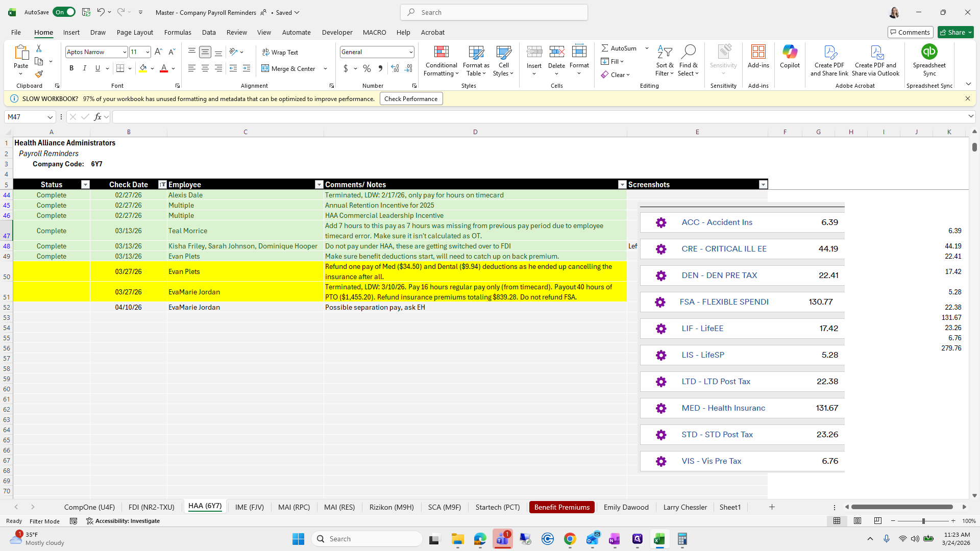Toggle Wrap Text for the cell
Viewport: 980px width, 551px height.
click(x=280, y=52)
